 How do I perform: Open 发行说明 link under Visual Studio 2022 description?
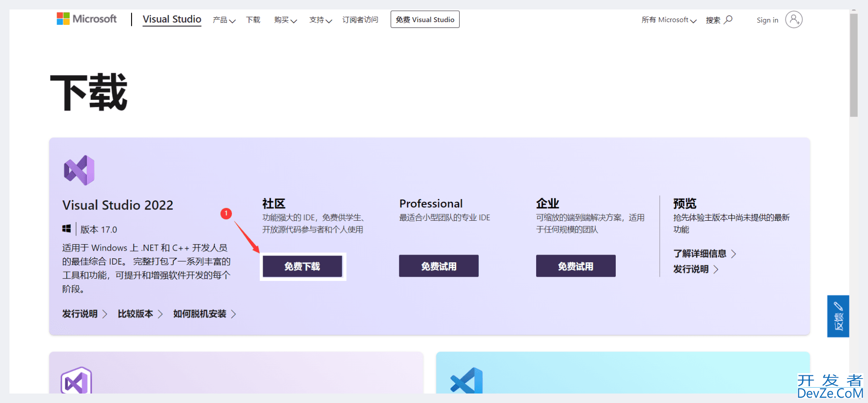pyautogui.click(x=85, y=314)
